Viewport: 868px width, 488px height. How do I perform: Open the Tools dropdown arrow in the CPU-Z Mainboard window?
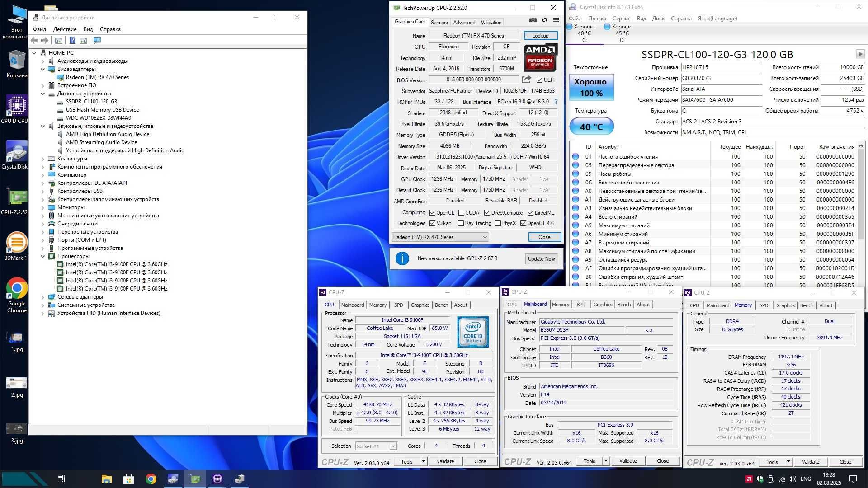tap(606, 461)
